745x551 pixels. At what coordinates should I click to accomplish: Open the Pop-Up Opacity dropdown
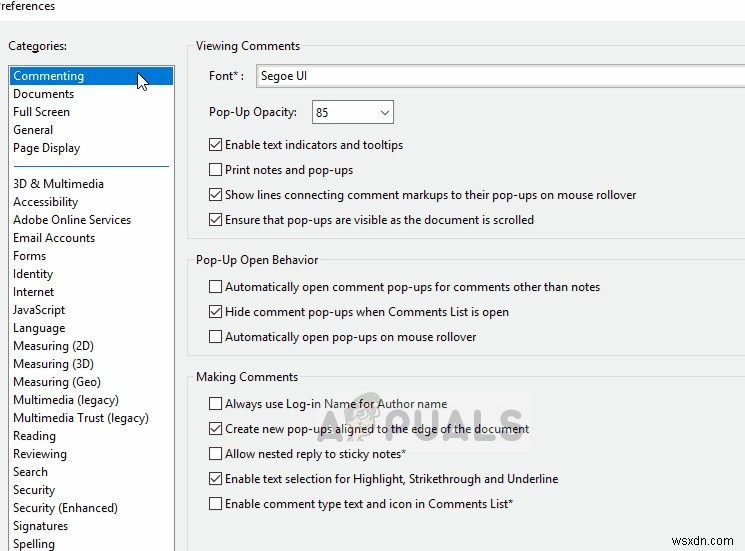tap(353, 113)
